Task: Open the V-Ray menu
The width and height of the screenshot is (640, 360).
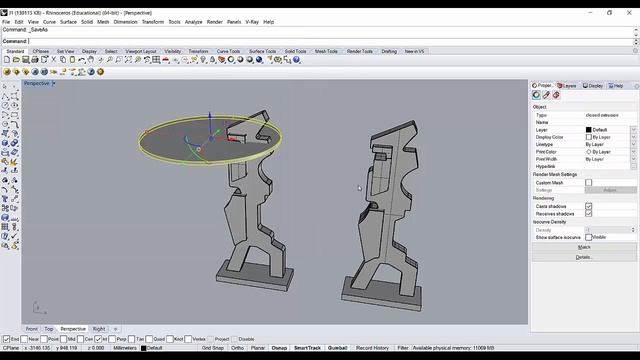Action: coord(252,22)
